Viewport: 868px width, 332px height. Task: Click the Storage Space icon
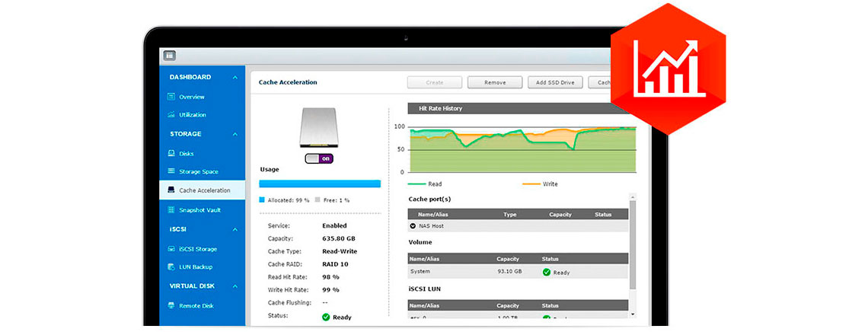pos(171,172)
